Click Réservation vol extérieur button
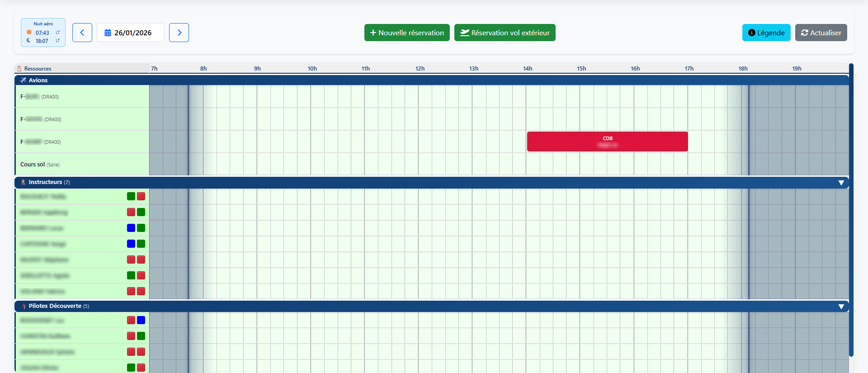Image resolution: width=868 pixels, height=373 pixels. pyautogui.click(x=505, y=33)
